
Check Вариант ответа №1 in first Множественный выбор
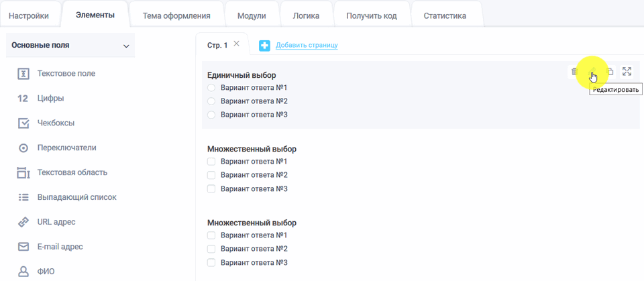pyautogui.click(x=211, y=162)
